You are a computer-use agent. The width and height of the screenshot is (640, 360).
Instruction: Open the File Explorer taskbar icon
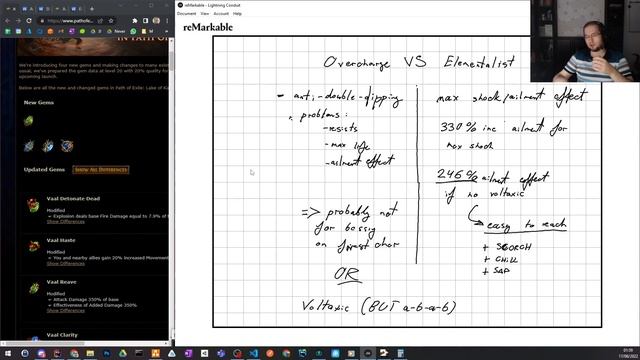click(x=90, y=353)
